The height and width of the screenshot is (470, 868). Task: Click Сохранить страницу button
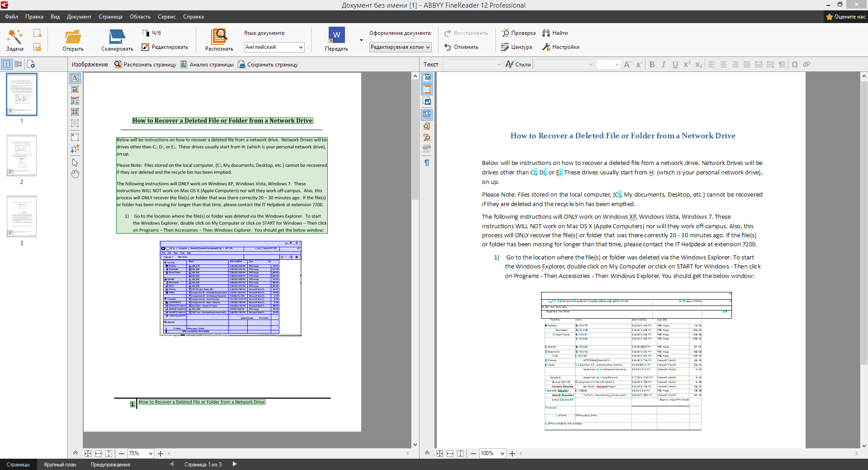[x=268, y=65]
